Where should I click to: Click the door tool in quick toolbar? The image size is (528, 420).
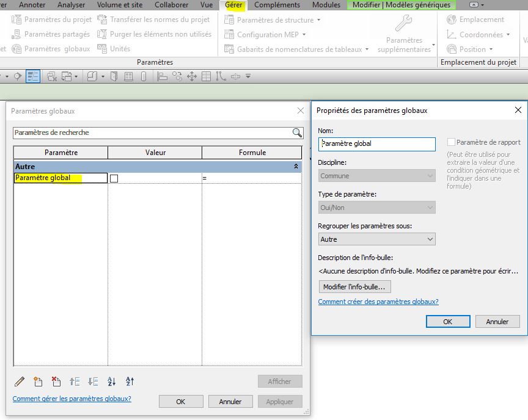point(114,76)
